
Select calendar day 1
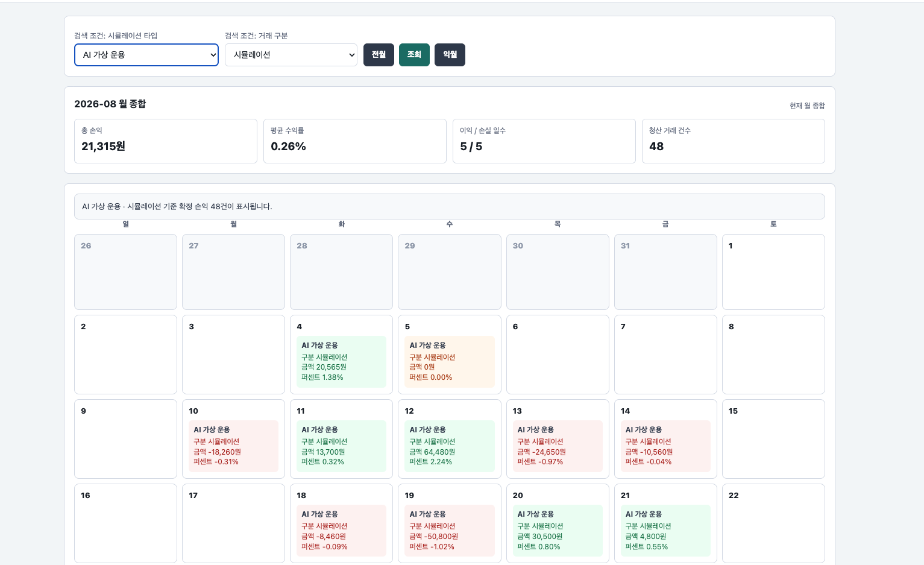[773, 272]
